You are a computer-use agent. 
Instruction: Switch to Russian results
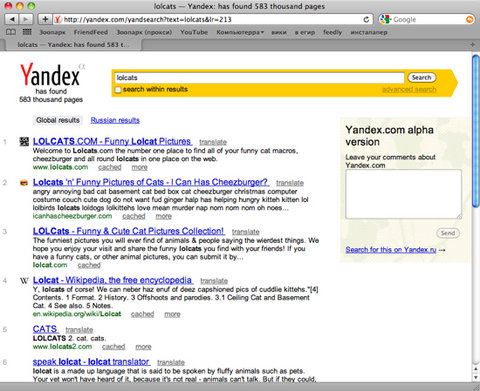115,120
